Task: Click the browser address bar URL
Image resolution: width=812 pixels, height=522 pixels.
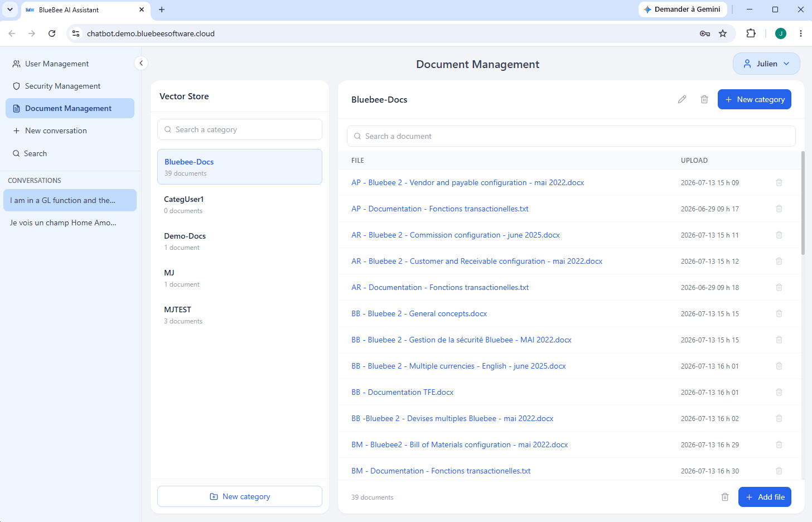Action: pos(151,33)
